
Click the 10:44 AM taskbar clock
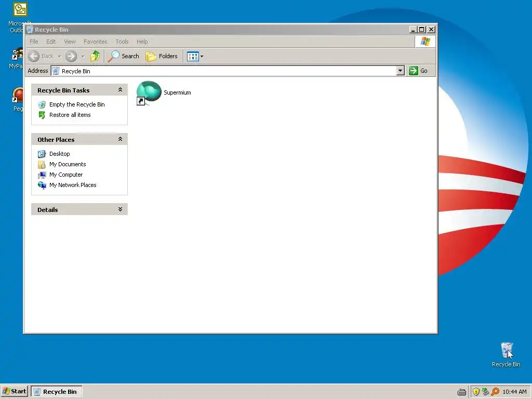pyautogui.click(x=515, y=392)
